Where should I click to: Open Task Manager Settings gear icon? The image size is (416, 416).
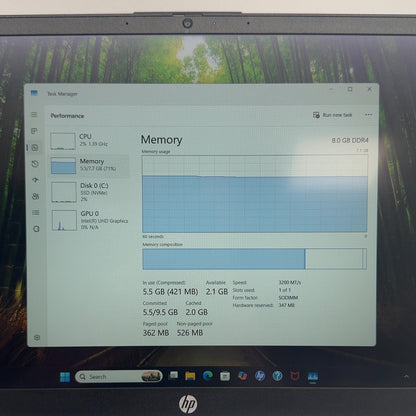(x=37, y=337)
